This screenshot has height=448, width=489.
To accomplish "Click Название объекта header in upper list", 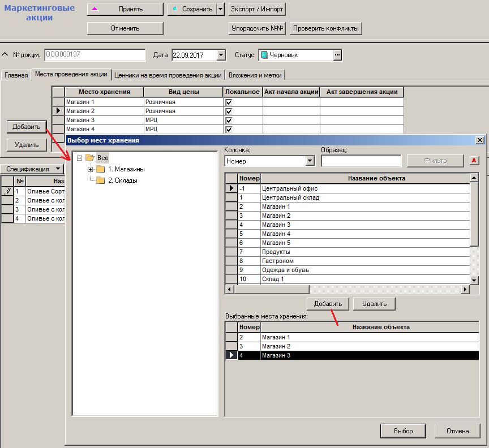I will pos(365,178).
